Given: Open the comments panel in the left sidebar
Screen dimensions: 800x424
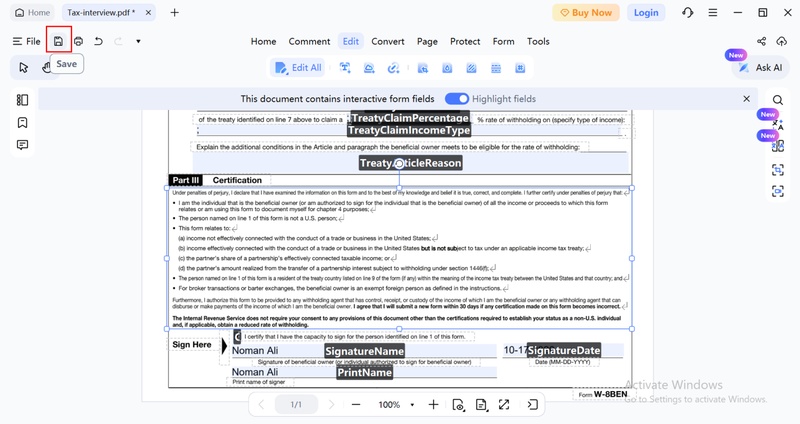Looking at the screenshot, I should [x=22, y=145].
